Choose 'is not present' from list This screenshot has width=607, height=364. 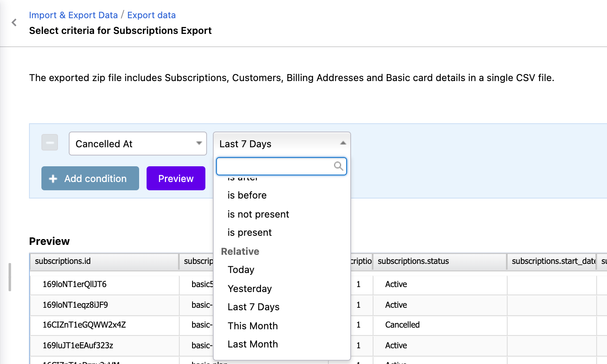click(258, 214)
